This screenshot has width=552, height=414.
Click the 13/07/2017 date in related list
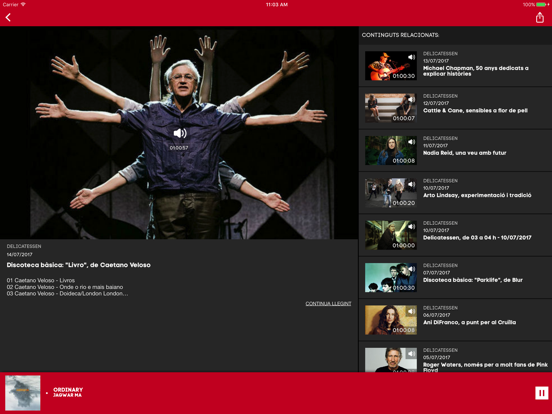(436, 61)
